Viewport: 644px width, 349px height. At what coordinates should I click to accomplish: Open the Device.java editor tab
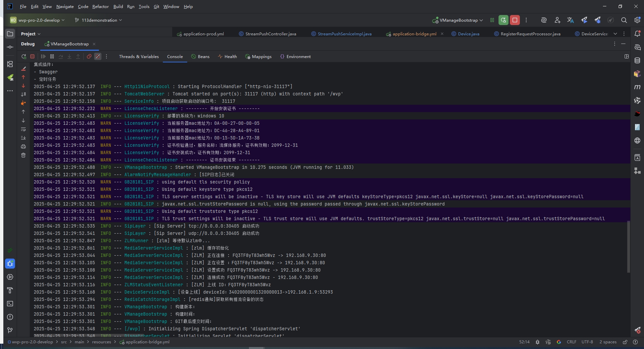tap(468, 34)
